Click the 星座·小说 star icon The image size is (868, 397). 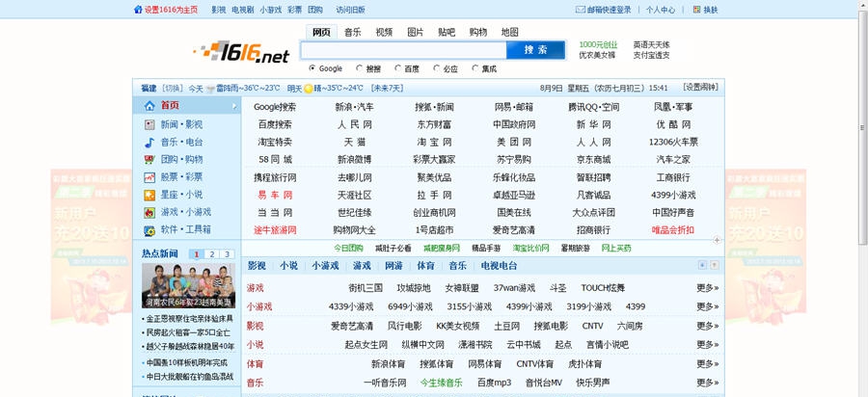click(149, 195)
